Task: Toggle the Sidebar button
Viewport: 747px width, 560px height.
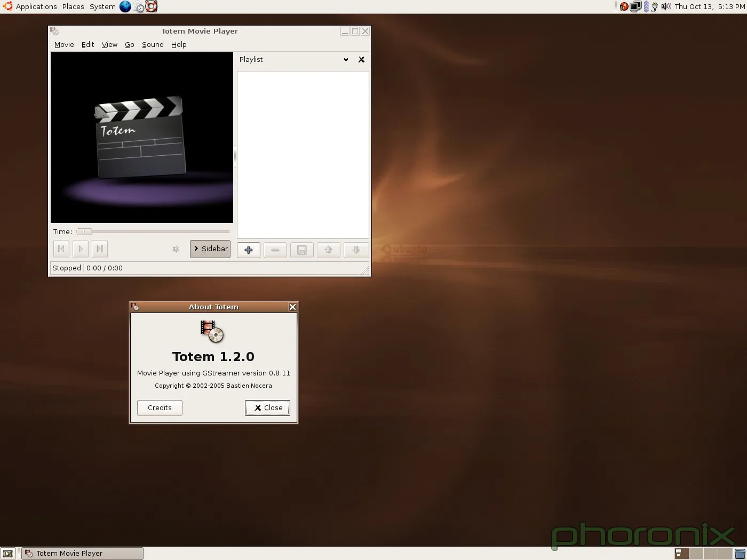Action: (210, 249)
